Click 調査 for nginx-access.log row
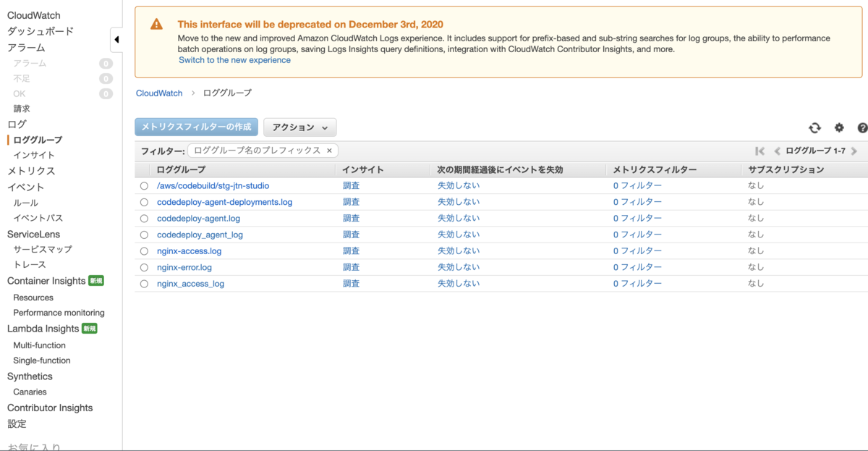 coord(351,251)
